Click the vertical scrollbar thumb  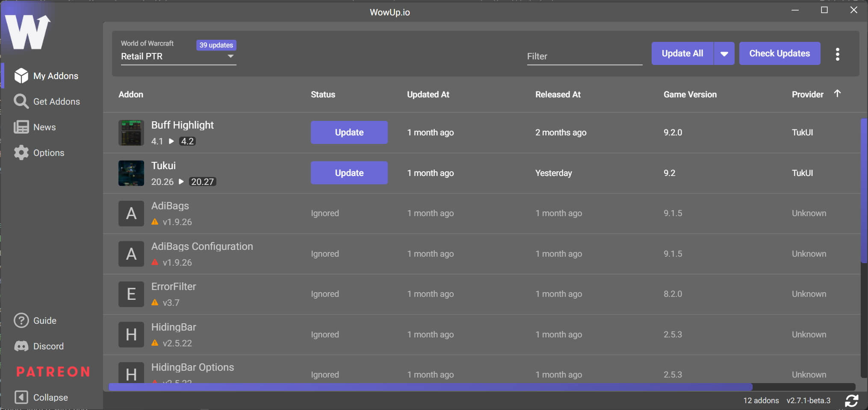(863, 190)
